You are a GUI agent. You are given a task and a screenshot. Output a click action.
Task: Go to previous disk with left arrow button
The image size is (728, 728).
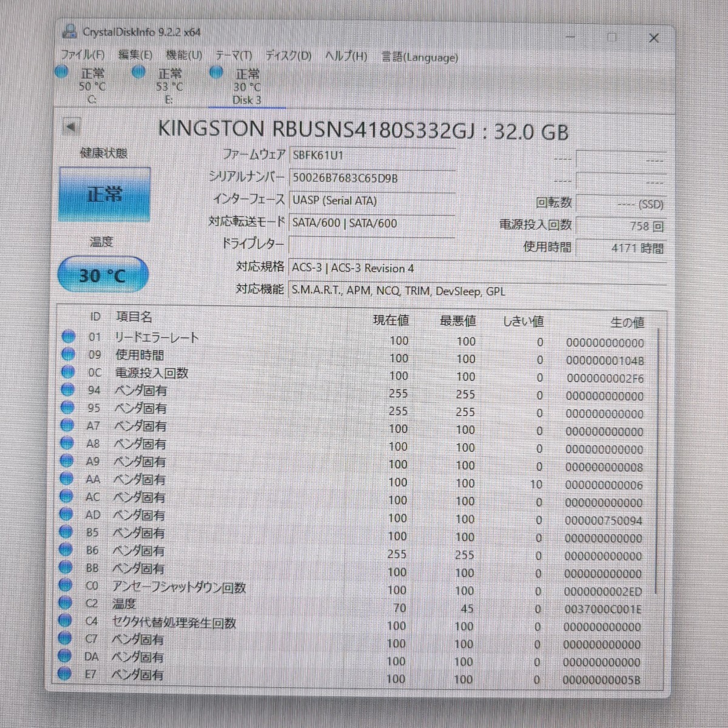tap(71, 127)
